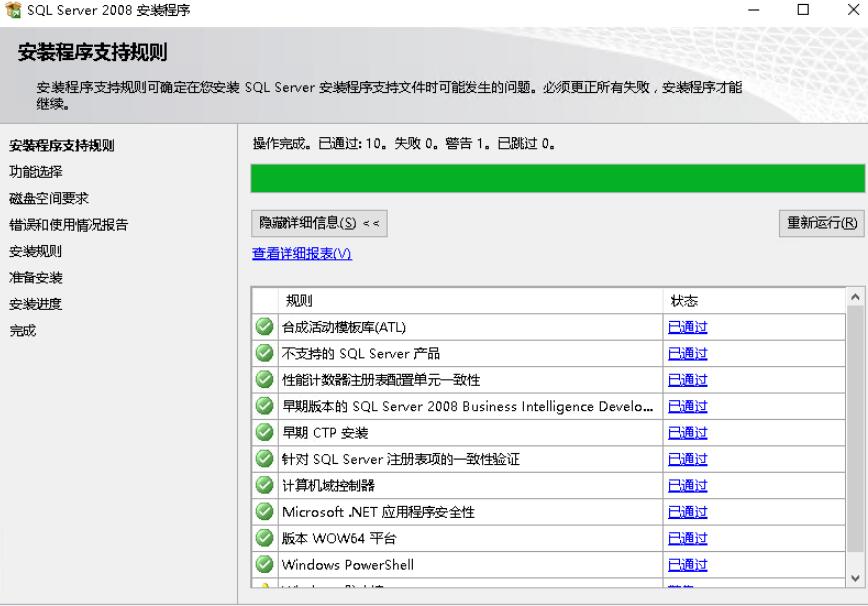868x606 pixels.
Task: Click the green check icon beside 不支持的 SQL Server 产品
Action: click(265, 353)
